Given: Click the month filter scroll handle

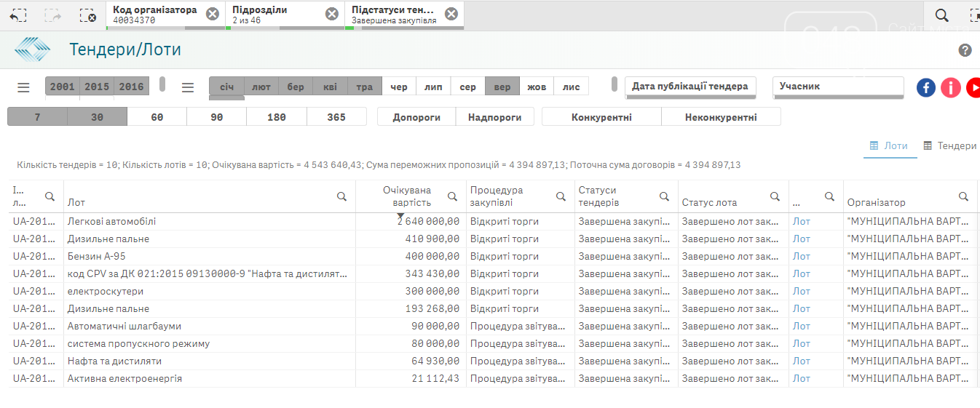Looking at the screenshot, I should coord(615,84).
